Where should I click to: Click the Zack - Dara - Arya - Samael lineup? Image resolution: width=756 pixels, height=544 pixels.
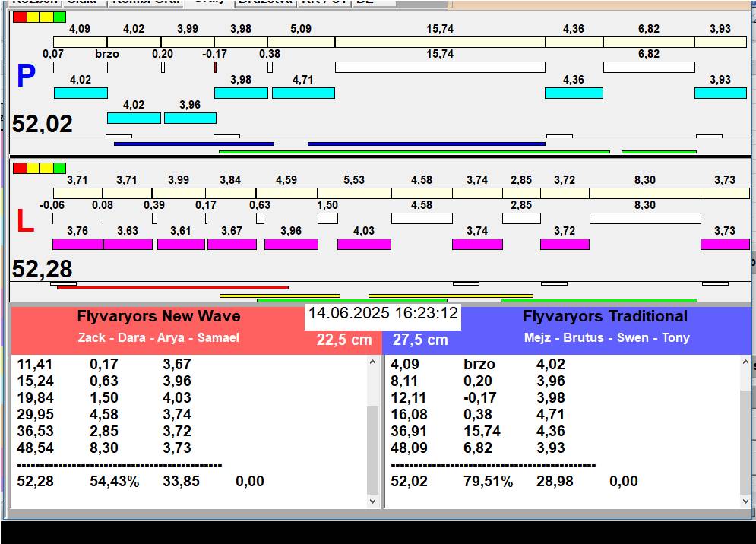(159, 337)
